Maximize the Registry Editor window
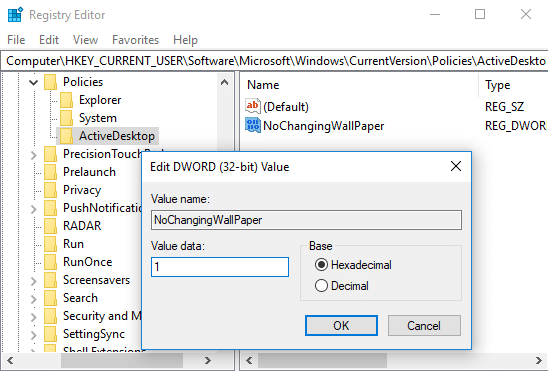548x371 pixels. [480, 15]
